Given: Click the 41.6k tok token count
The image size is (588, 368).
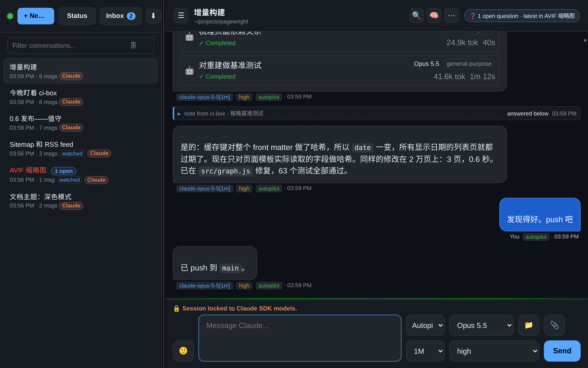Looking at the screenshot, I should tap(449, 76).
